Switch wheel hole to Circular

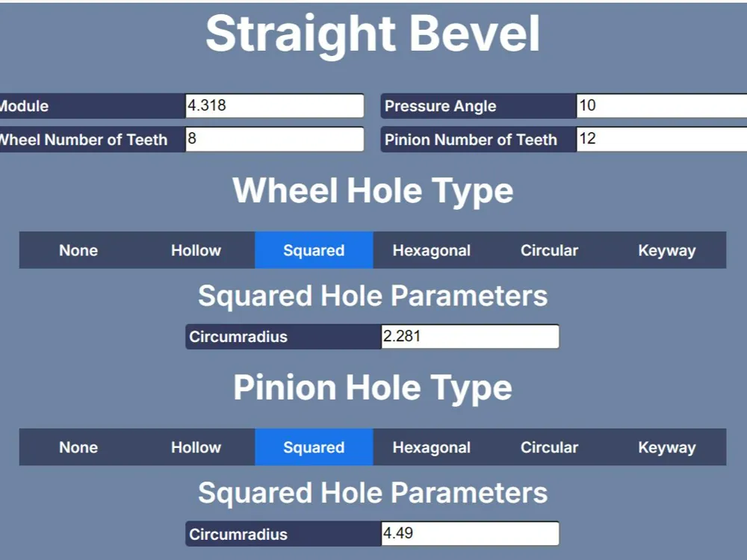point(549,250)
